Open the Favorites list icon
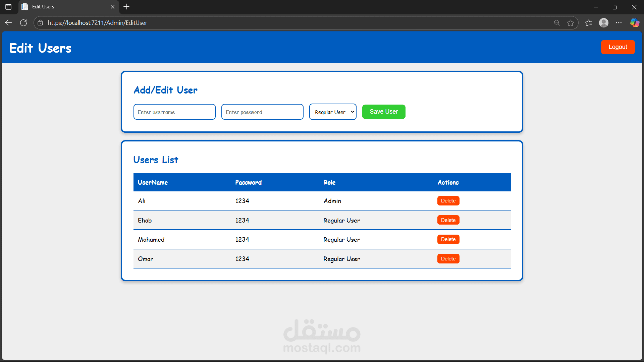 tap(589, 23)
